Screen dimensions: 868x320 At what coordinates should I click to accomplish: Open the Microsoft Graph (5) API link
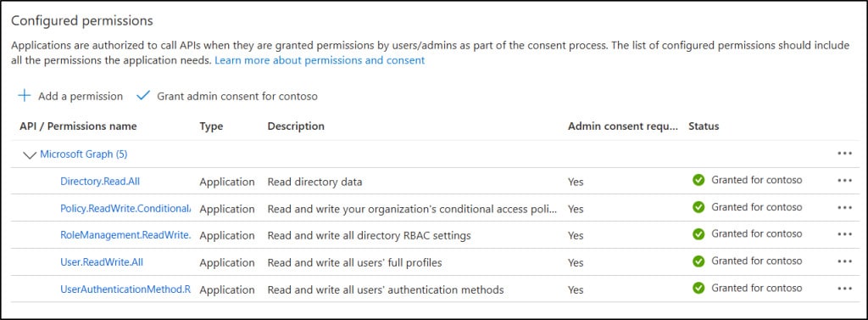[84, 154]
